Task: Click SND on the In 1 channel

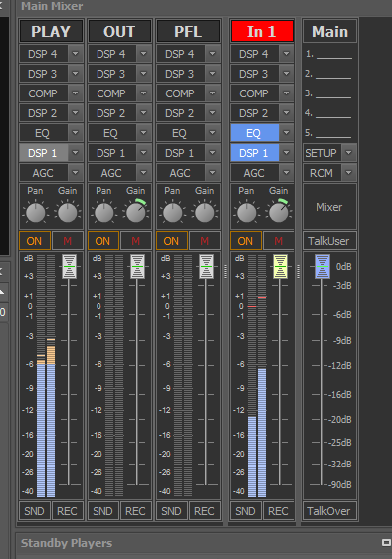Action: coord(245,511)
